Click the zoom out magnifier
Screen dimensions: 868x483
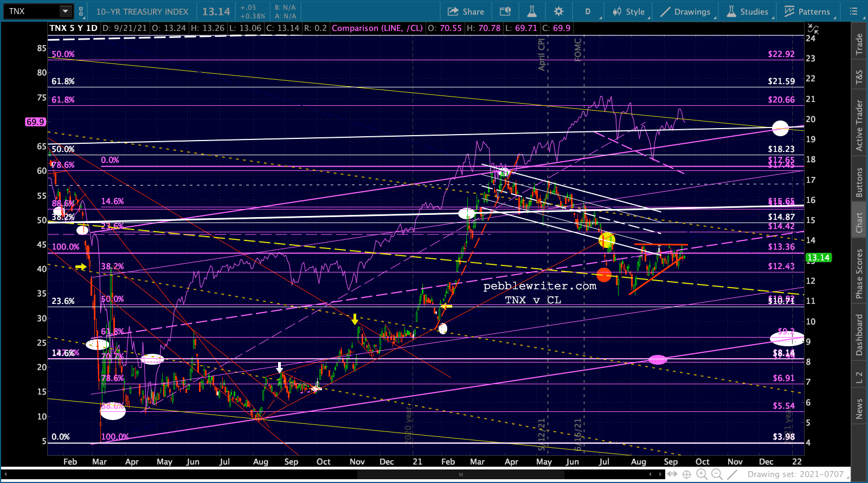717,474
